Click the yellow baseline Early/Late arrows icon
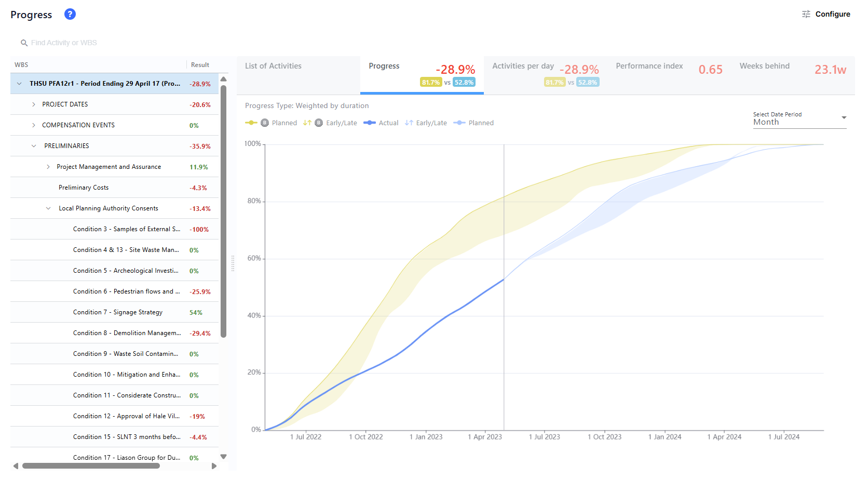Image resolution: width=868 pixels, height=479 pixels. (x=307, y=123)
